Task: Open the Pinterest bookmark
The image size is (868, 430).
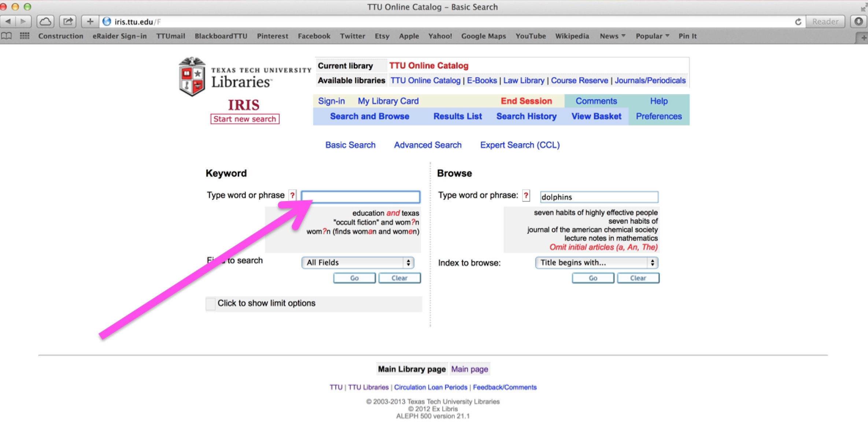Action: 272,36
